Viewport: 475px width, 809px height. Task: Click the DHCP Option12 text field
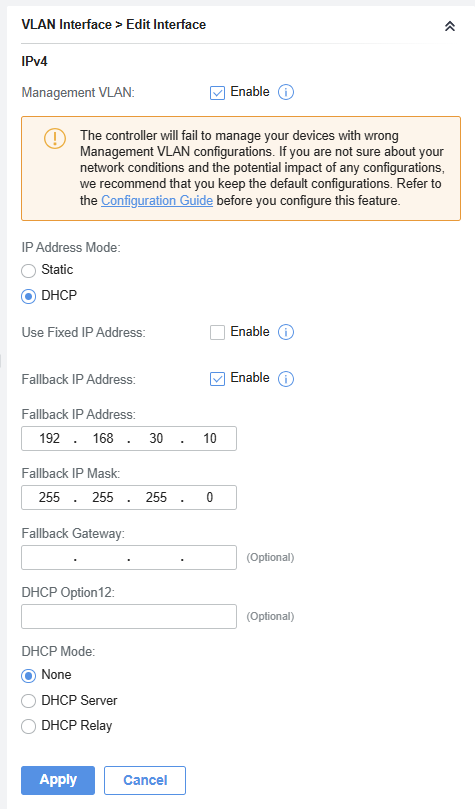point(129,617)
